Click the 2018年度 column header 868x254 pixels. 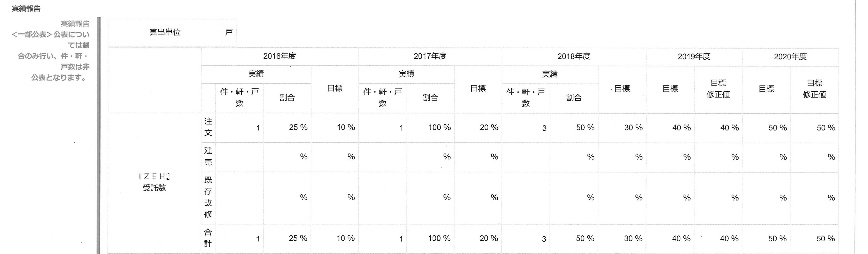pyautogui.click(x=574, y=57)
